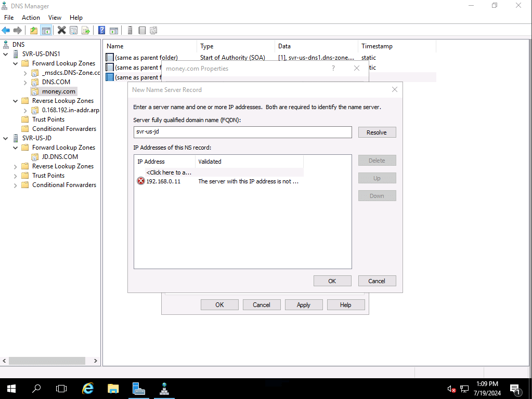Toggle the Show/Hide Console Tree icon

(46, 30)
